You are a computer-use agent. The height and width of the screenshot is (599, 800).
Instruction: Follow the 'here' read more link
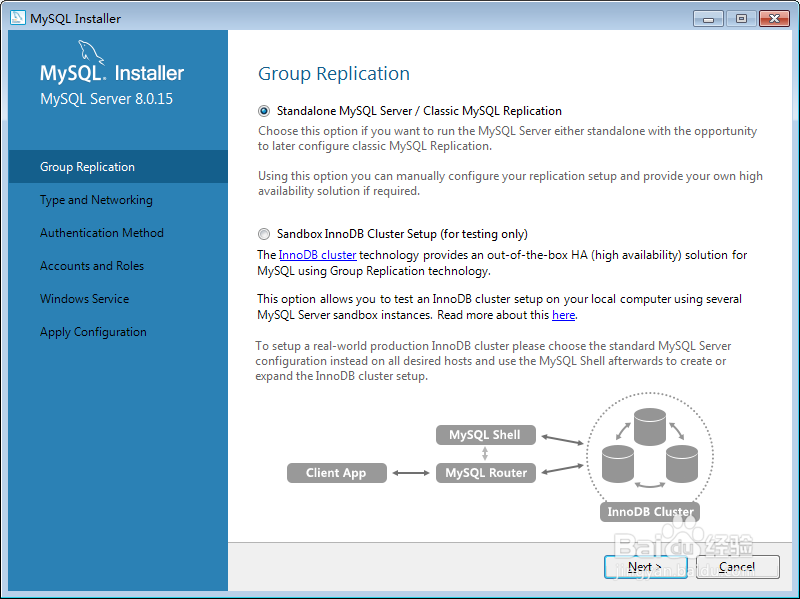[563, 315]
